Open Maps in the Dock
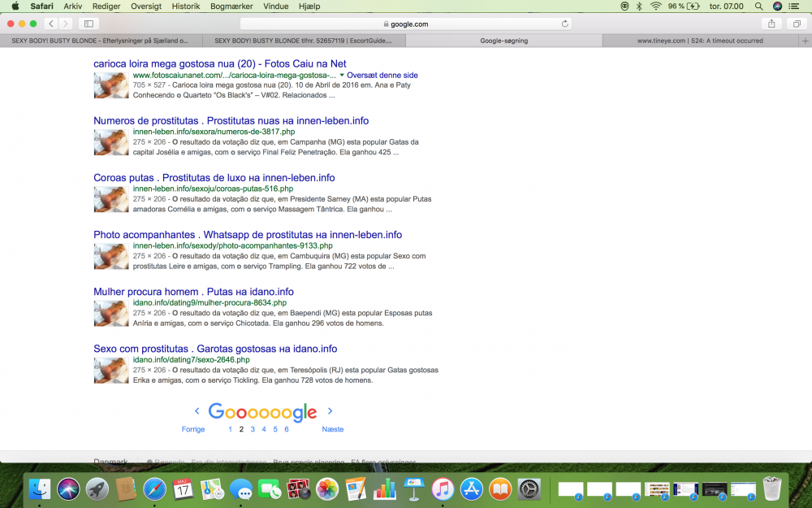This screenshot has width=812, height=508. 212,488
